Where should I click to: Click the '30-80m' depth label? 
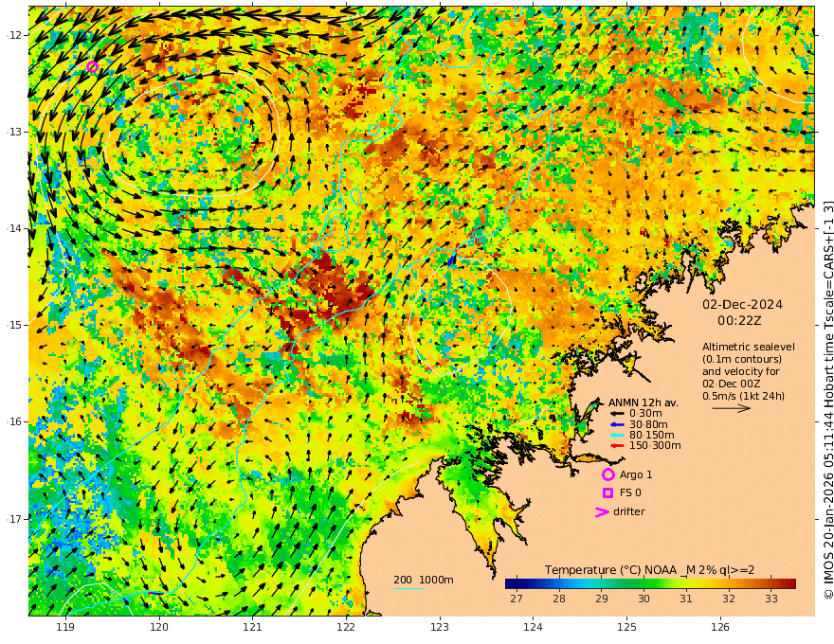[648, 424]
